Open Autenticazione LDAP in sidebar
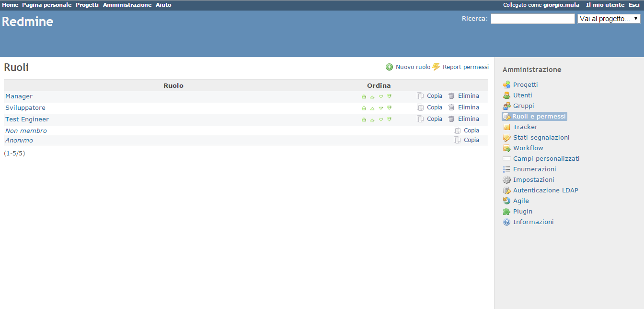Viewport: 644px width, 309px height. click(546, 190)
